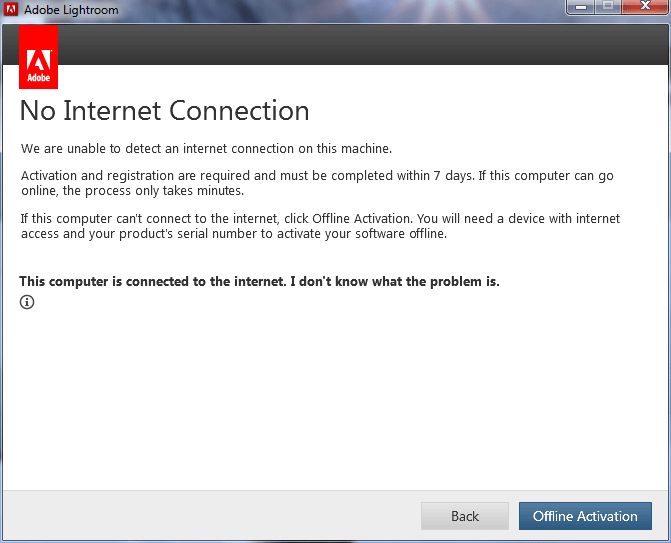This screenshot has width=671, height=543.
Task: Start Offline Activation
Action: [x=585, y=516]
